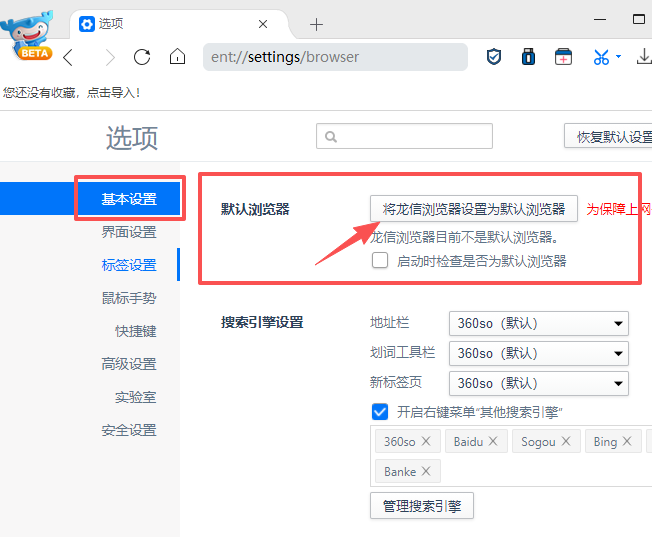Reload the page with the refresh icon

tap(142, 57)
